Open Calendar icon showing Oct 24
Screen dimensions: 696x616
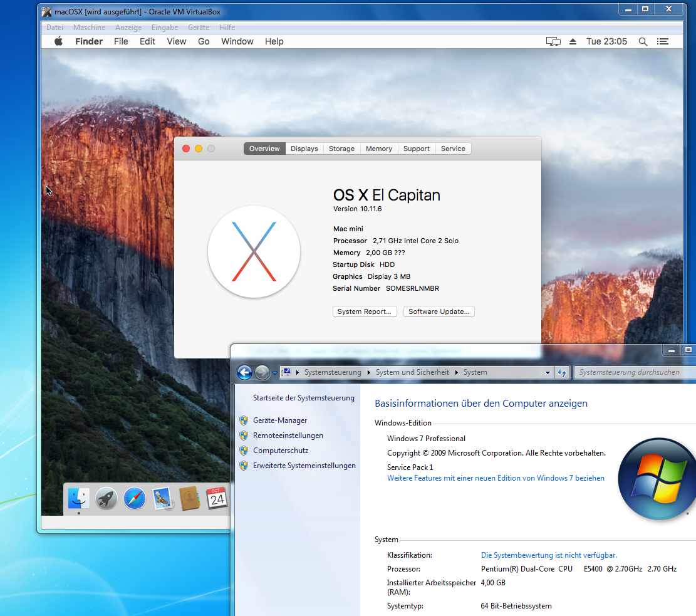point(217,498)
